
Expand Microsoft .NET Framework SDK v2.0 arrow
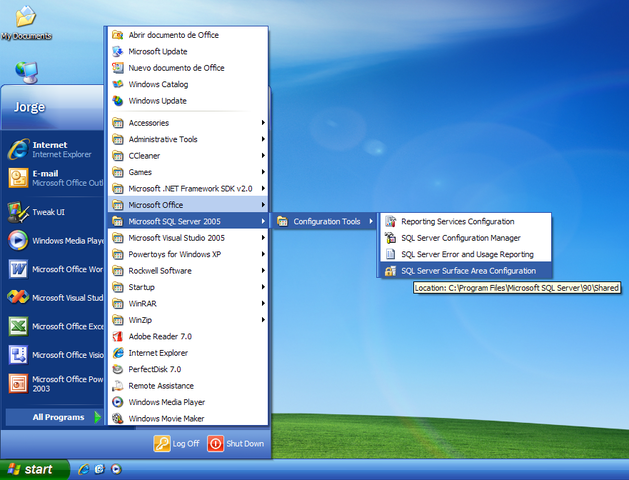[x=263, y=188]
